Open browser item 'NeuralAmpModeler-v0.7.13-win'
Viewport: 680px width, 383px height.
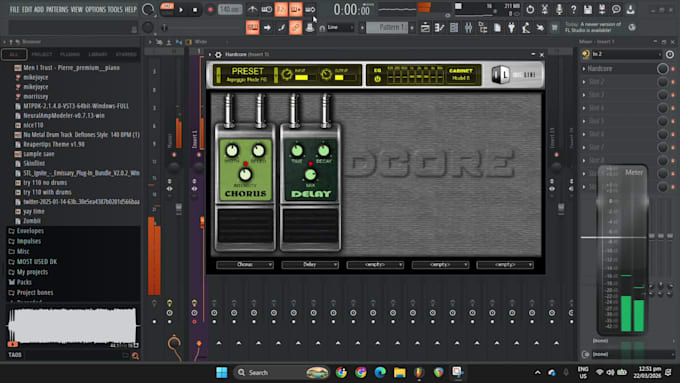coord(64,115)
